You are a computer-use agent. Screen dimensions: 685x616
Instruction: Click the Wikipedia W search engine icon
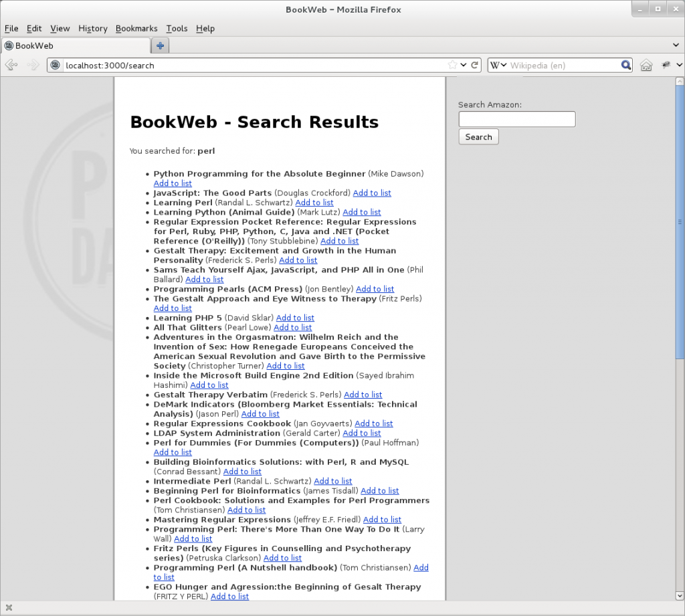(x=496, y=65)
